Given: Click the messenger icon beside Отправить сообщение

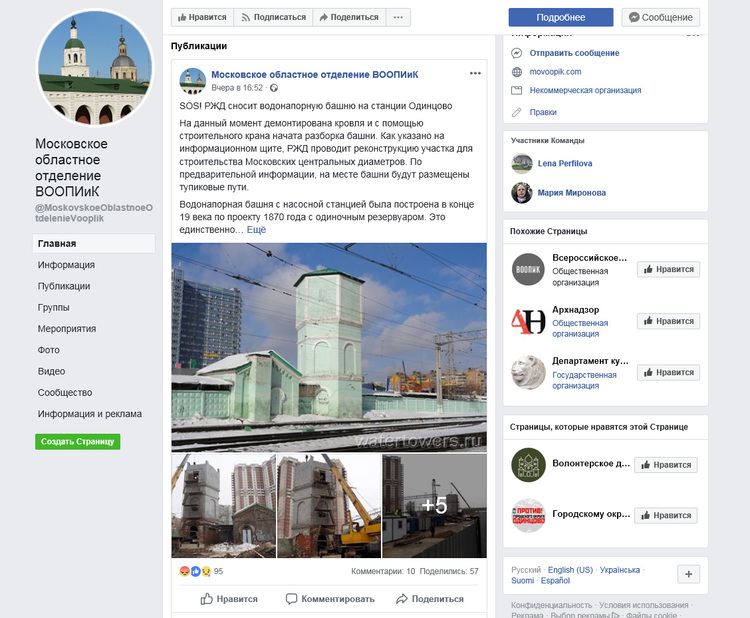Looking at the screenshot, I should pyautogui.click(x=517, y=53).
